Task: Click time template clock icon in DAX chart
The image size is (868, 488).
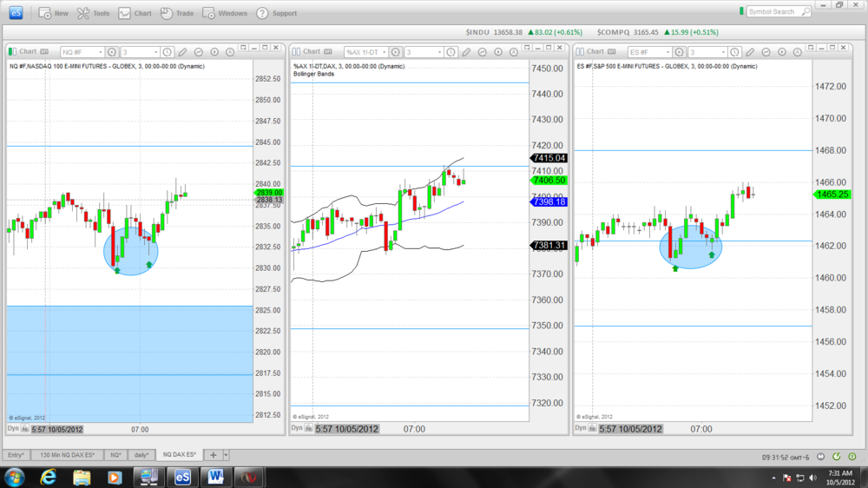Action: point(451,52)
